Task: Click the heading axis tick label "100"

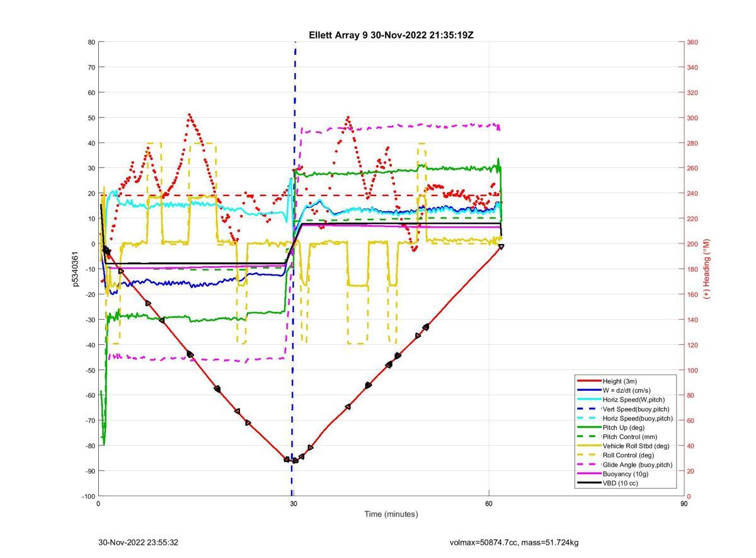Action: point(692,370)
